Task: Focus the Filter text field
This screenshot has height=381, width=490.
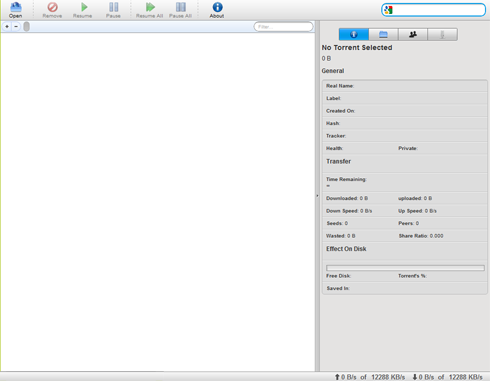Action: tap(284, 27)
